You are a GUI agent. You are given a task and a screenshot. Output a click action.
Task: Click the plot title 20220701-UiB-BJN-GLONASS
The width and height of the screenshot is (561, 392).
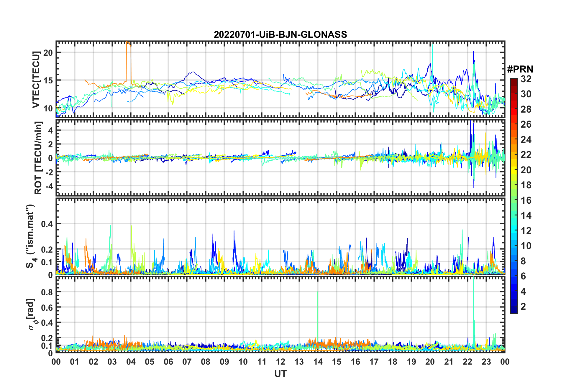pos(280,34)
